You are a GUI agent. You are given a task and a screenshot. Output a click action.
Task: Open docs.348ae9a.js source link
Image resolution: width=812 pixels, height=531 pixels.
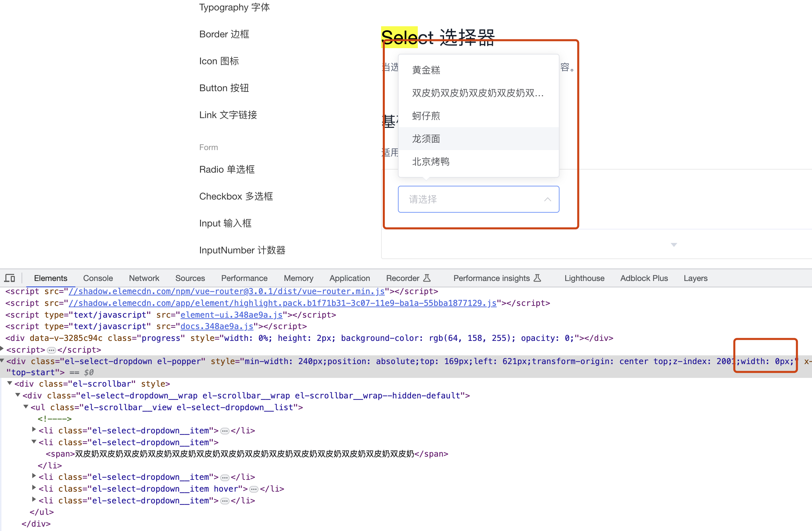(217, 326)
